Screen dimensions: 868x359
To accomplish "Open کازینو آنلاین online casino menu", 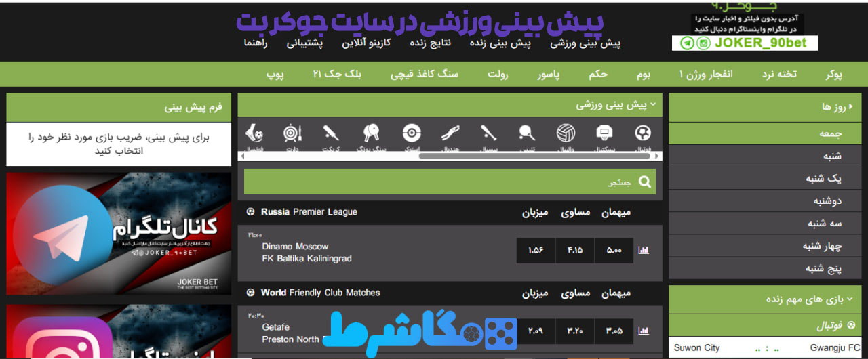I will pyautogui.click(x=366, y=43).
